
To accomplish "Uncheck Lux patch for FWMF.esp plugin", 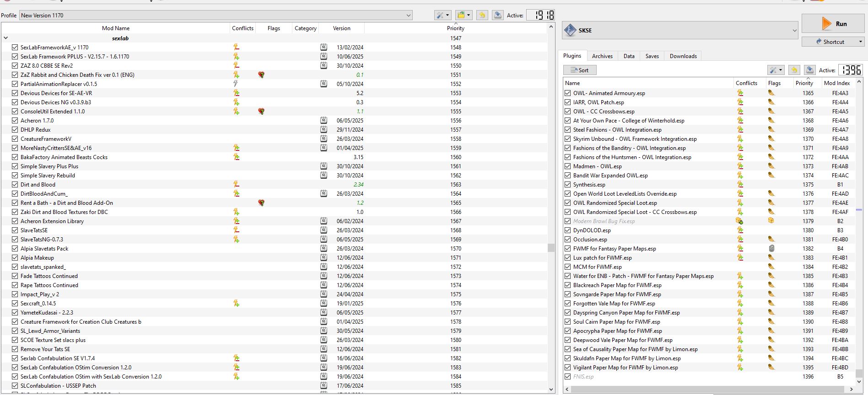I will (x=567, y=257).
